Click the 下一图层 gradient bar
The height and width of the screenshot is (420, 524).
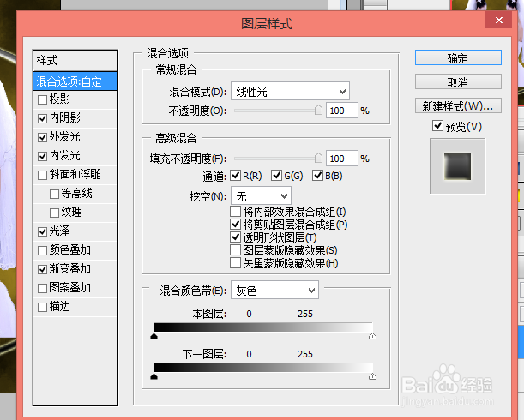click(x=263, y=368)
